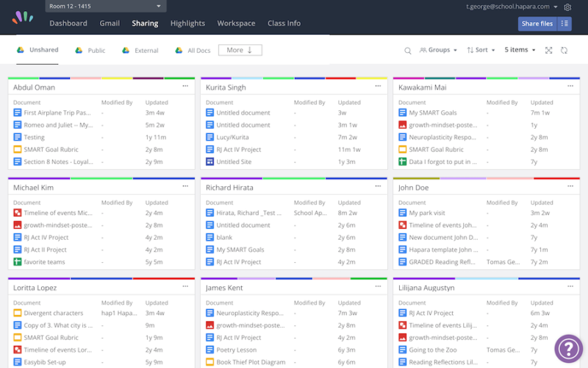Image resolution: width=588 pixels, height=368 pixels.
Task: Open the settings gear icon
Action: point(567,7)
